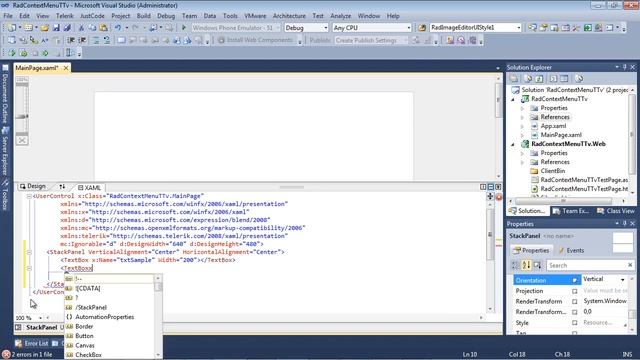
Task: Click the New Project icon
Action: (11, 28)
